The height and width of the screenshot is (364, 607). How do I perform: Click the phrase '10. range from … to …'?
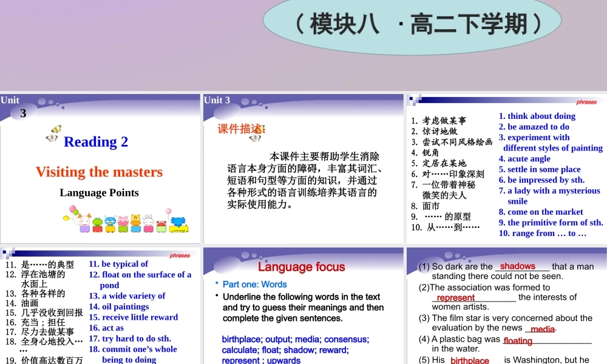click(x=542, y=233)
